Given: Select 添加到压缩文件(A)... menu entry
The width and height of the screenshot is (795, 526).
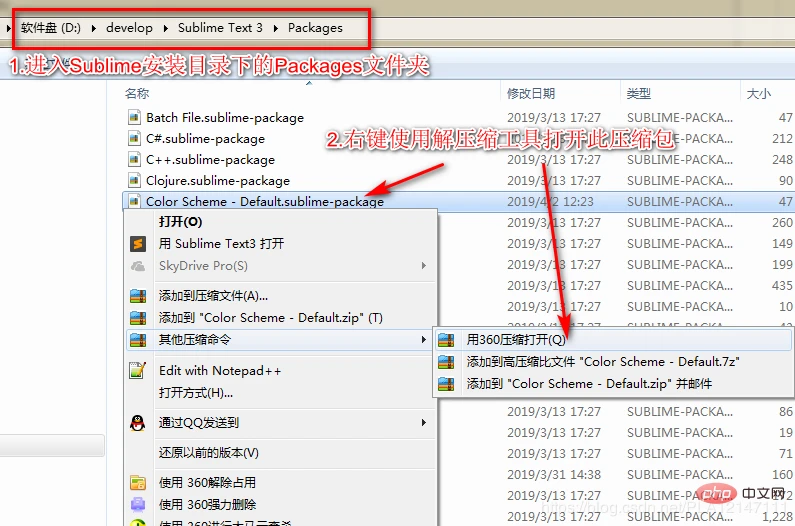Looking at the screenshot, I should 213,296.
